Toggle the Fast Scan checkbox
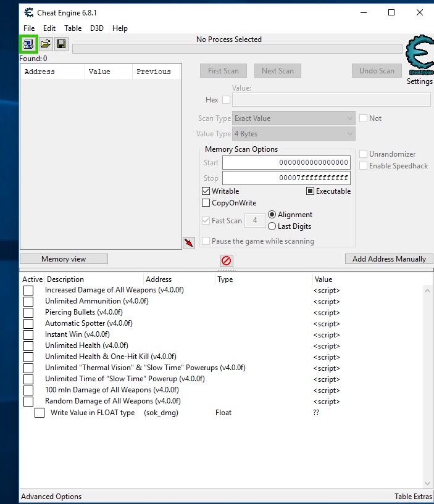The height and width of the screenshot is (504, 434). click(x=206, y=220)
